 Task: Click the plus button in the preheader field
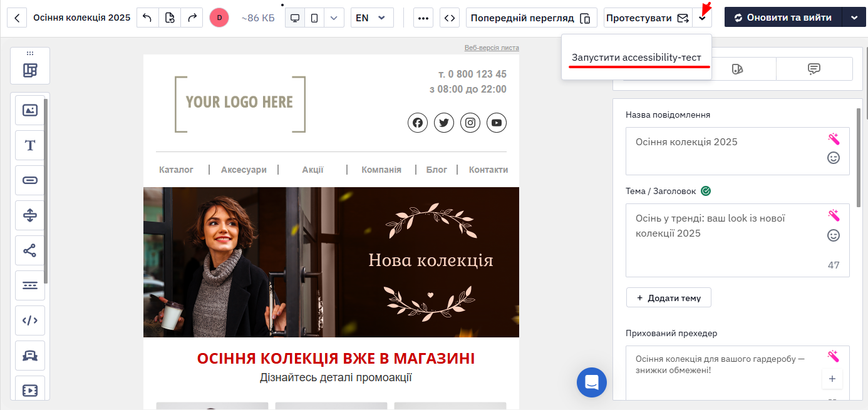point(832,379)
